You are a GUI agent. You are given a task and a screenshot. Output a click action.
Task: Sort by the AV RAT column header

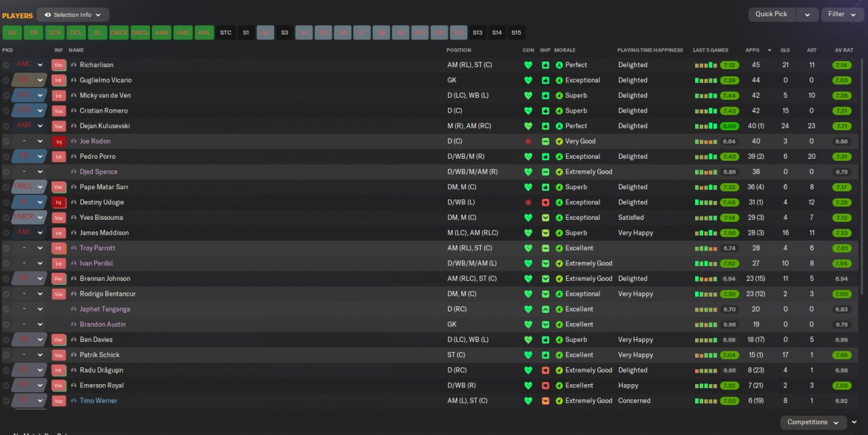click(842, 50)
